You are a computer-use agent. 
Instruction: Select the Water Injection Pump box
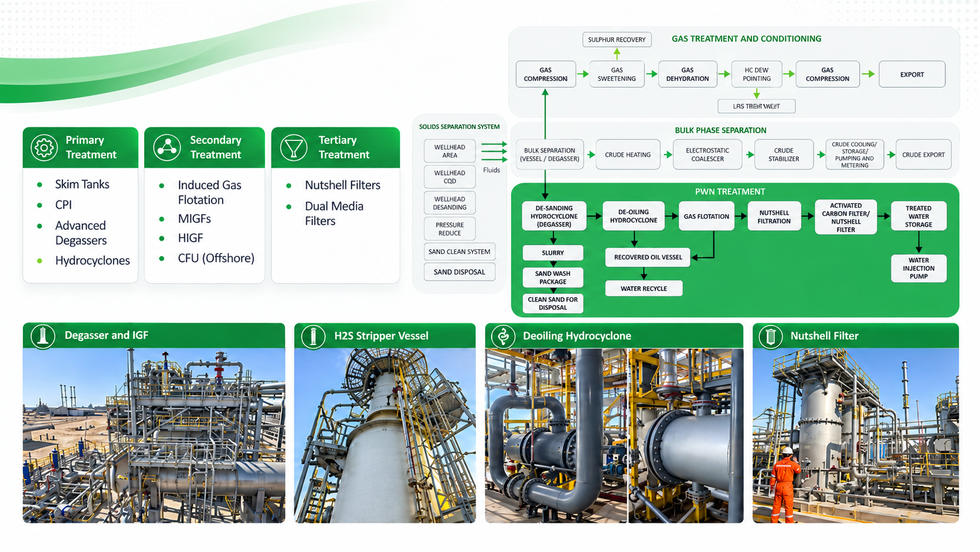[918, 269]
